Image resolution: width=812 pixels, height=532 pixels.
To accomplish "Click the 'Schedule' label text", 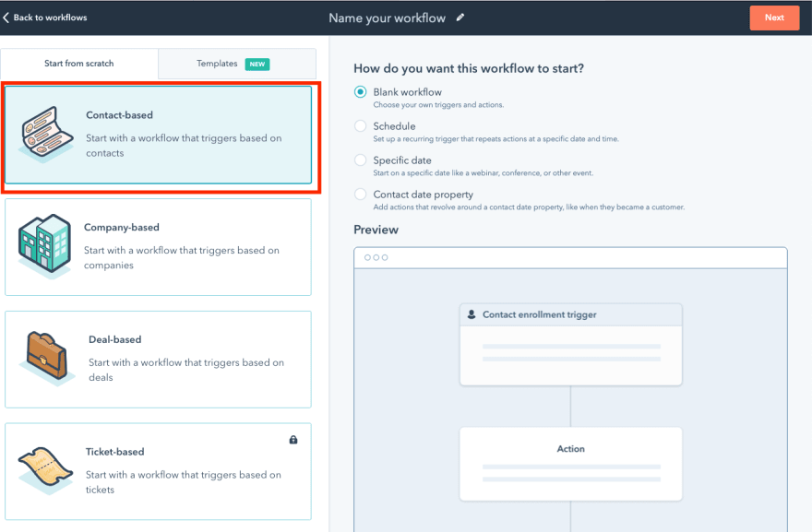I will [x=394, y=126].
